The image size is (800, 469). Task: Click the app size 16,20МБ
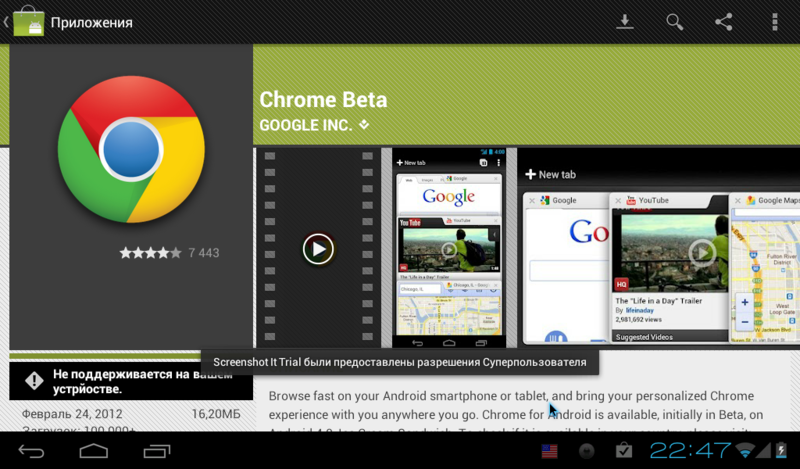pos(216,414)
